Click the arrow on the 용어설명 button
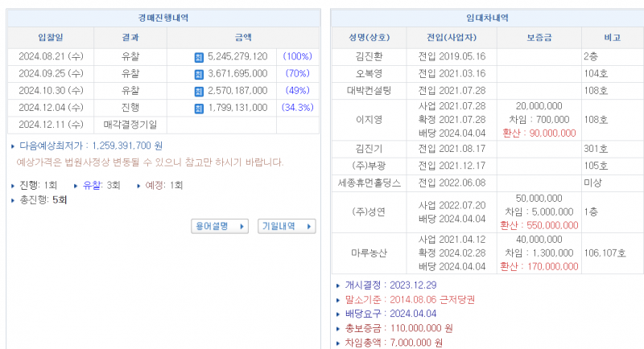The image size is (644, 349). [x=242, y=227]
